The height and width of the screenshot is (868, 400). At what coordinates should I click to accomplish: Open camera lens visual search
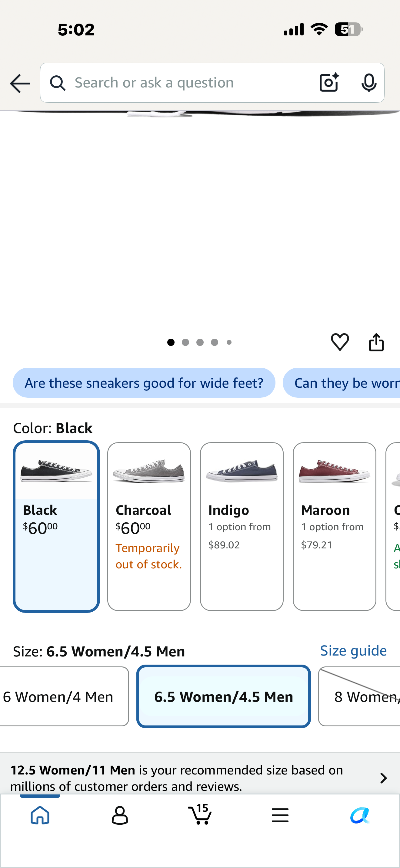[x=329, y=82]
